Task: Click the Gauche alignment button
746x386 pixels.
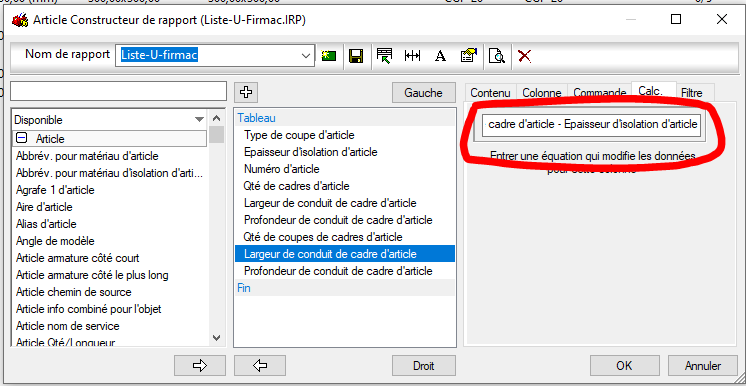Action: [423, 92]
